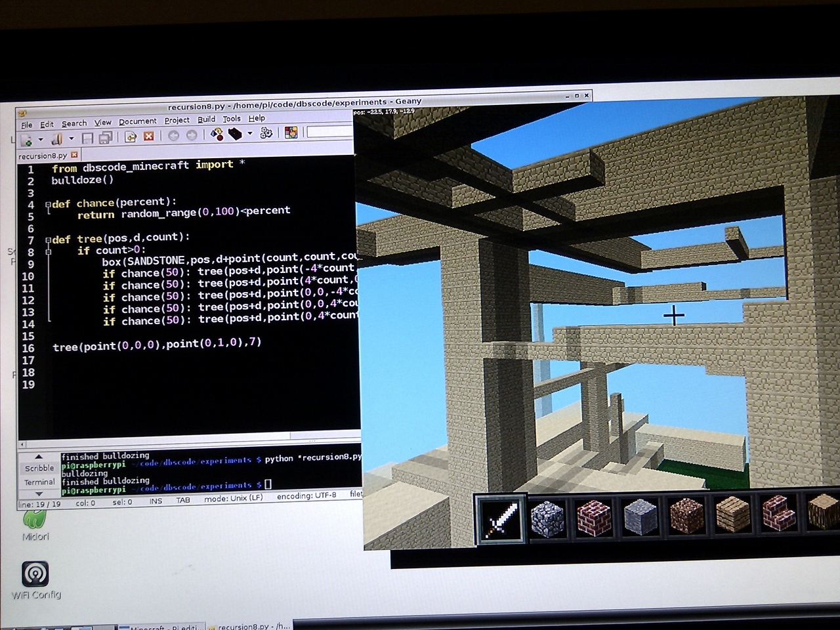Open the Build menu
The width and height of the screenshot is (840, 630).
coord(207,119)
